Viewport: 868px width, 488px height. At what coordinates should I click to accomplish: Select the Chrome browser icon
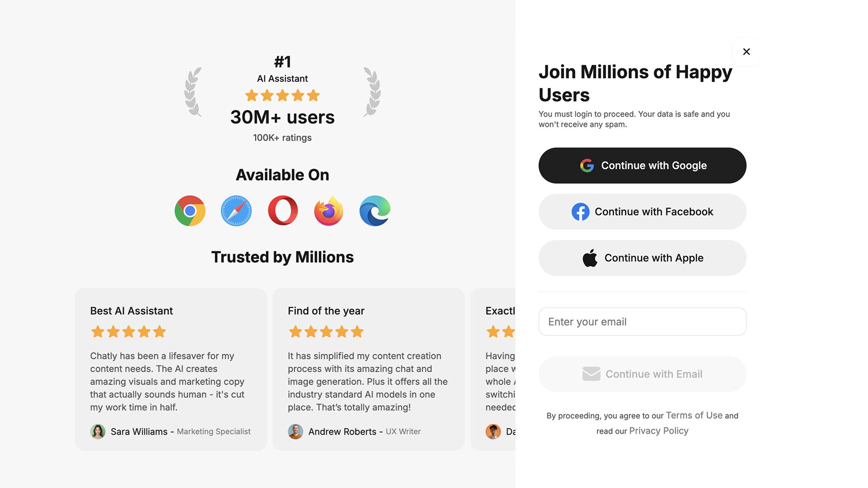point(190,211)
